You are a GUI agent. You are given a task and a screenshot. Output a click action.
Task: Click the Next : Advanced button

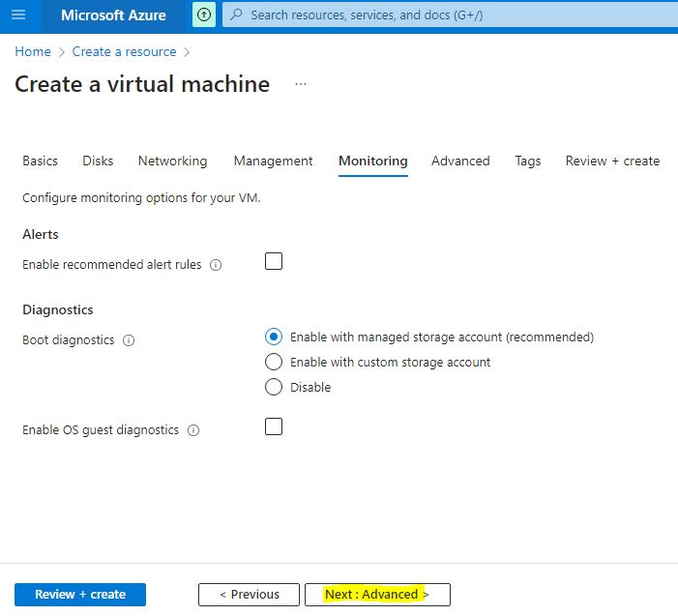coord(377,595)
